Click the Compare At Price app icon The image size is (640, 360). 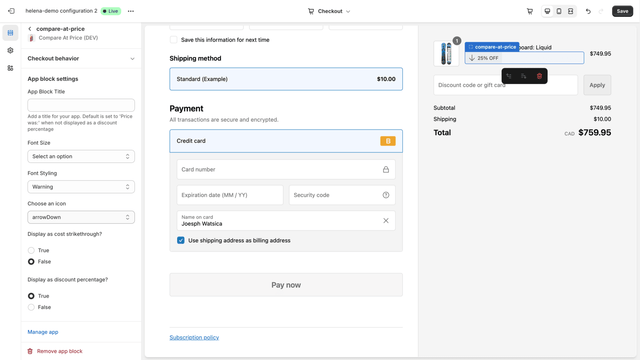pyautogui.click(x=31, y=38)
